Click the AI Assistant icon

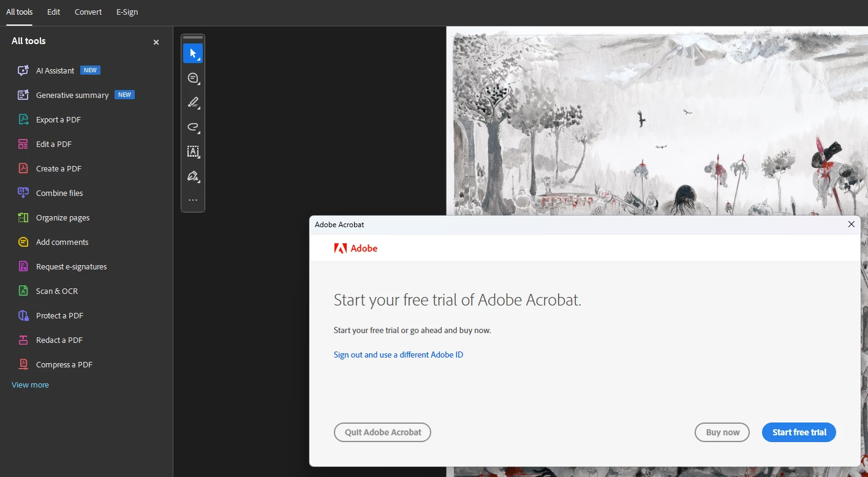[x=23, y=70]
